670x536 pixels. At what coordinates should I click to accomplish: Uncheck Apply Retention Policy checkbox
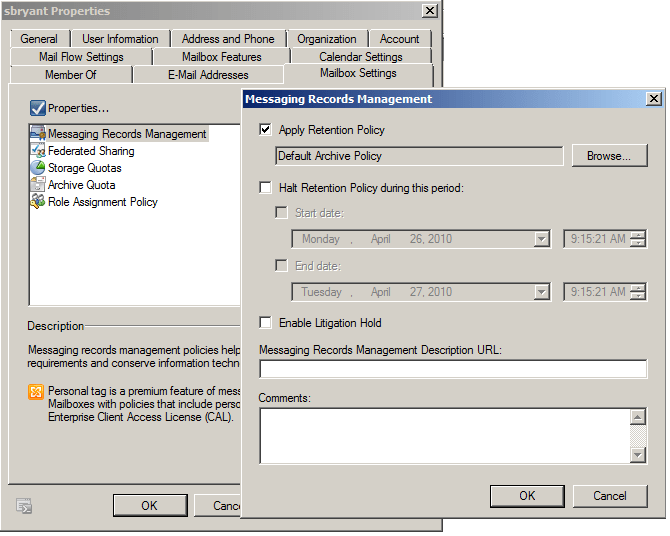(x=265, y=130)
